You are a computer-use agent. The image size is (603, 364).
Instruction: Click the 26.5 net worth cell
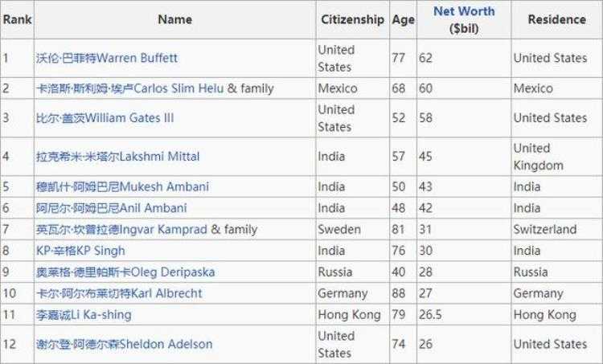click(x=430, y=315)
